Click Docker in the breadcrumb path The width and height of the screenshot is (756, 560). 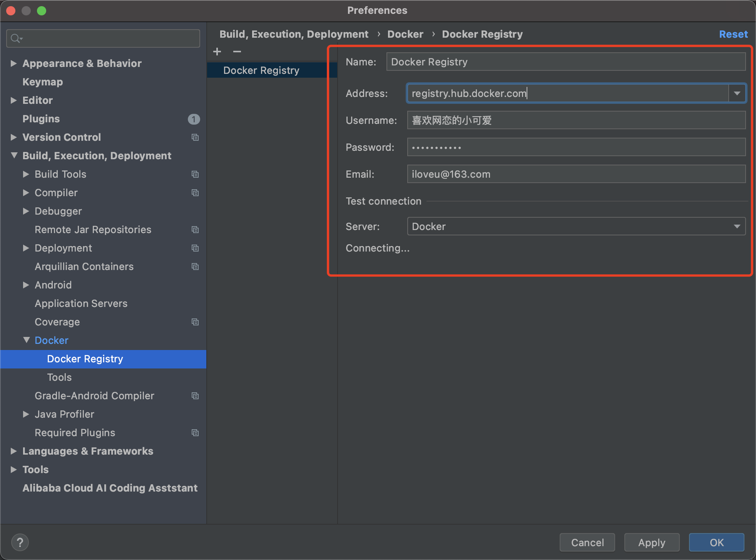coord(405,34)
